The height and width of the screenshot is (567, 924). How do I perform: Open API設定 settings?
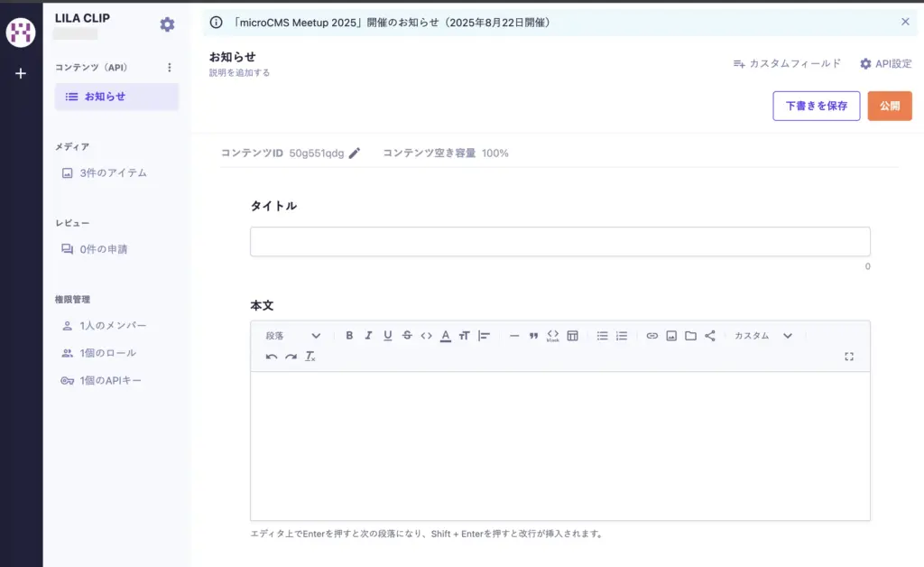tap(886, 64)
